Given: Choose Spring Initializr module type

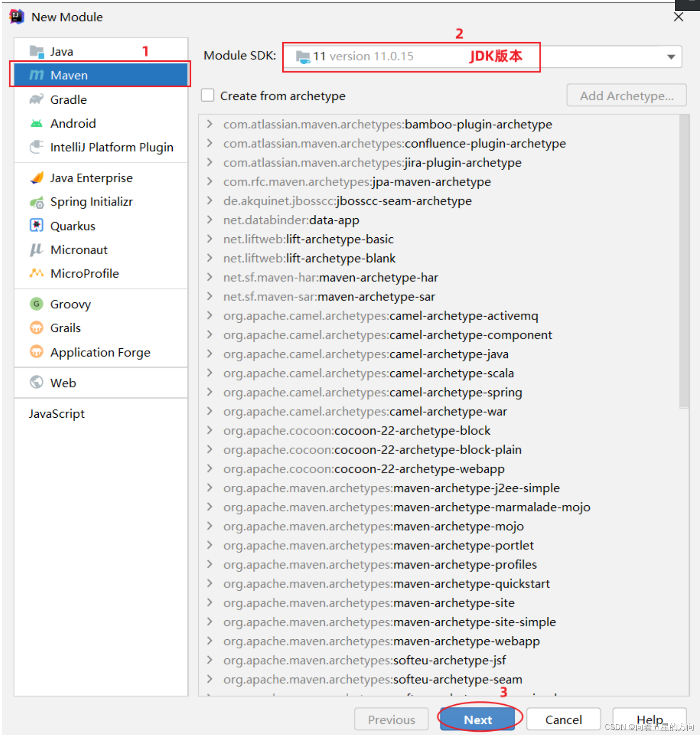Looking at the screenshot, I should [x=101, y=202].
